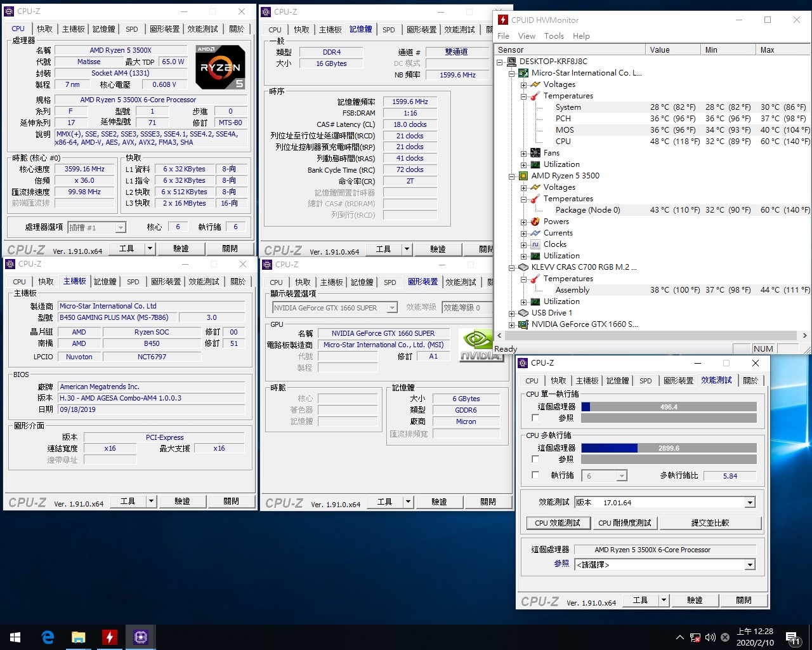
Task: Click the HWMonitor horizontal scrollbar
Action: [x=651, y=336]
